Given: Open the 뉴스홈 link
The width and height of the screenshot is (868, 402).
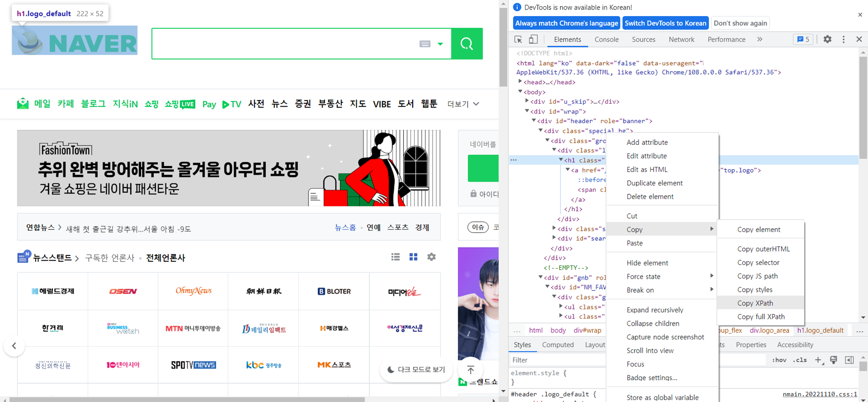Looking at the screenshot, I should [x=345, y=227].
